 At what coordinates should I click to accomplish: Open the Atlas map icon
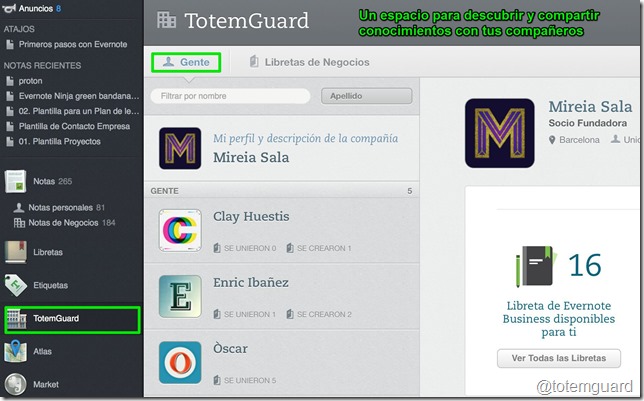pos(16,351)
